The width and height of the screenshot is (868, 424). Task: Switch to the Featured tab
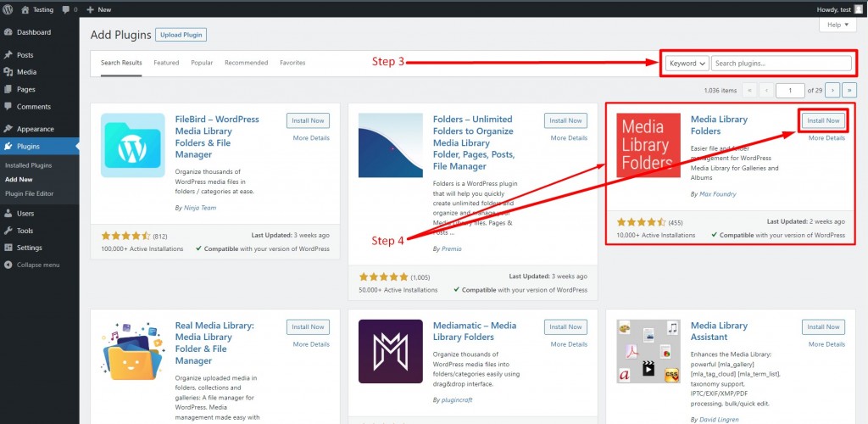[x=166, y=63]
